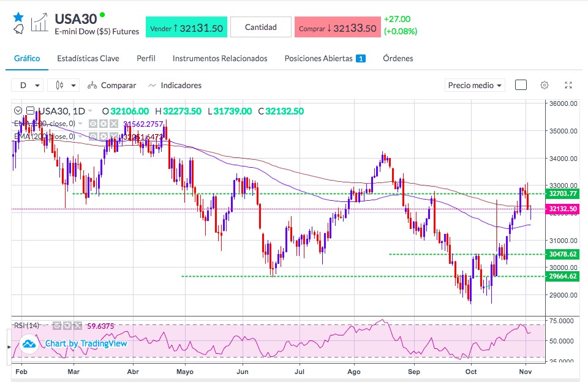
Task: Click the EMA 100 value 31562.2757
Action: point(143,124)
